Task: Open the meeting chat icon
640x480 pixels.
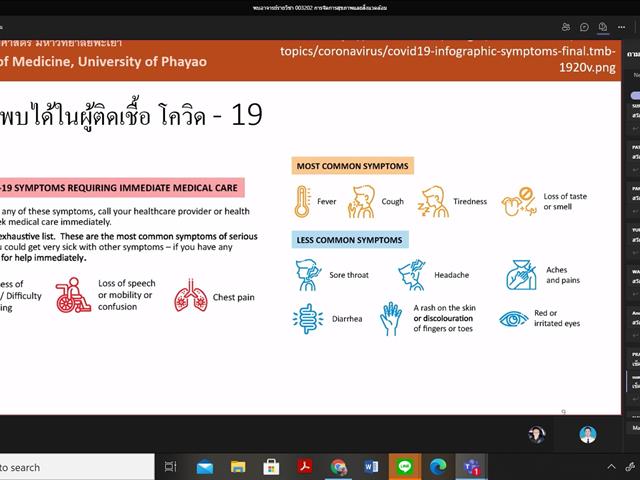Action: (x=584, y=27)
